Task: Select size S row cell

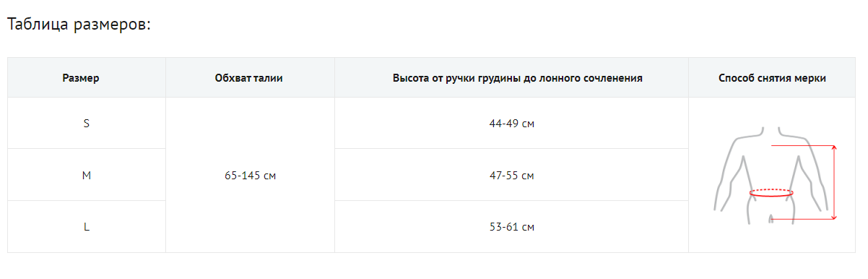Action: point(87,123)
